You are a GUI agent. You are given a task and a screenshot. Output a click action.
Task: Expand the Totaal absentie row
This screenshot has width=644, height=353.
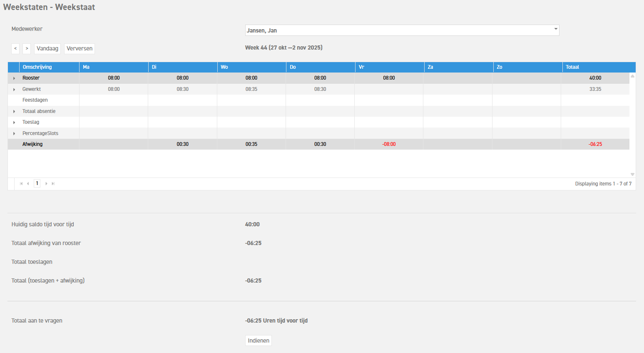coord(14,112)
